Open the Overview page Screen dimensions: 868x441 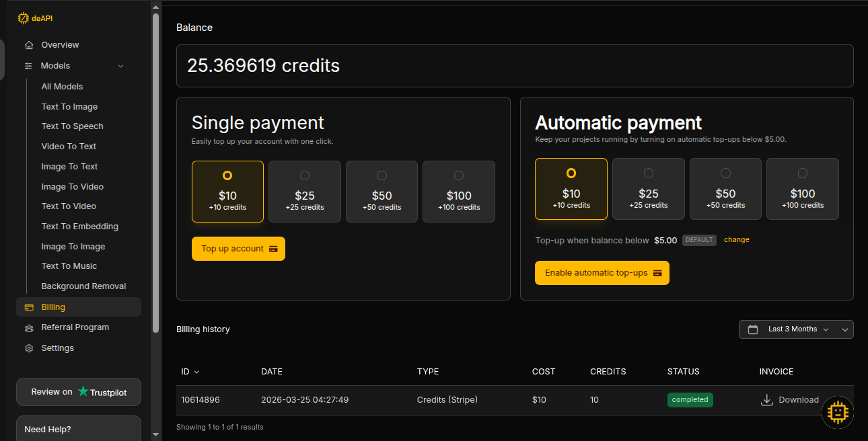point(60,45)
